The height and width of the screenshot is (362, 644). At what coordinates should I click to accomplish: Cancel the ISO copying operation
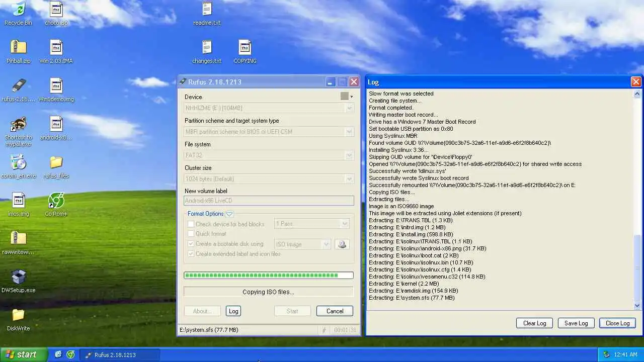click(x=335, y=311)
